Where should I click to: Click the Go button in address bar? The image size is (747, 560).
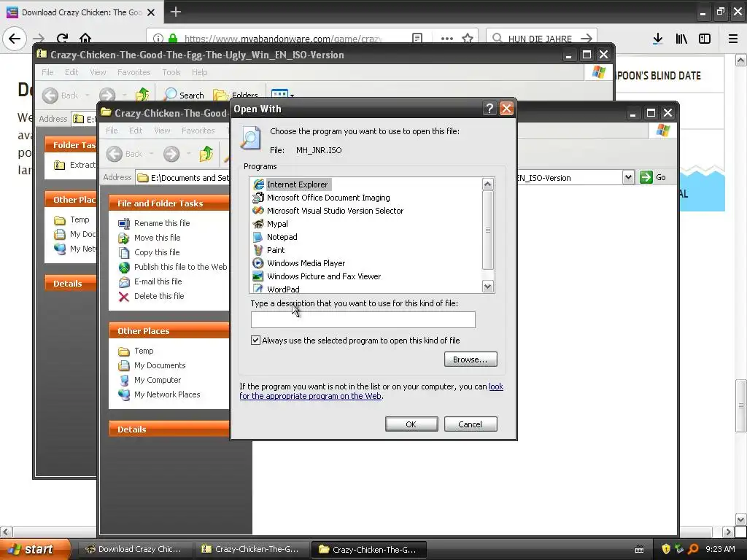(x=653, y=177)
